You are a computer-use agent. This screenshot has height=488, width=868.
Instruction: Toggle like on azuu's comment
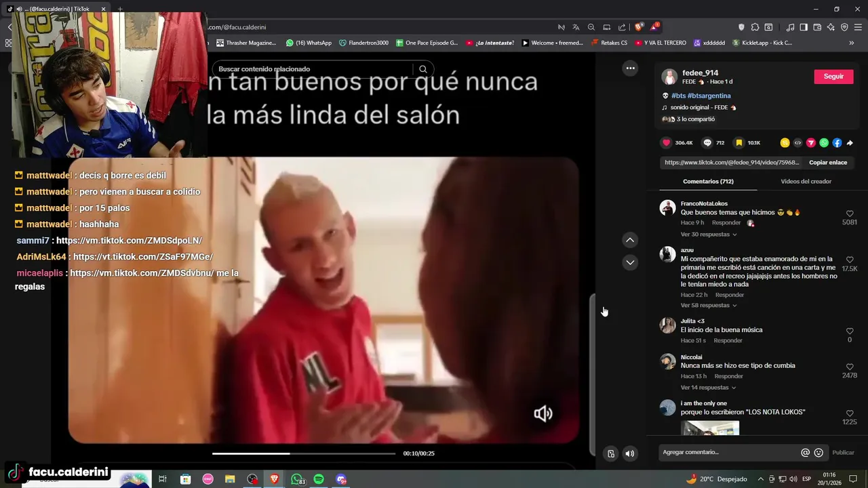[x=850, y=260]
